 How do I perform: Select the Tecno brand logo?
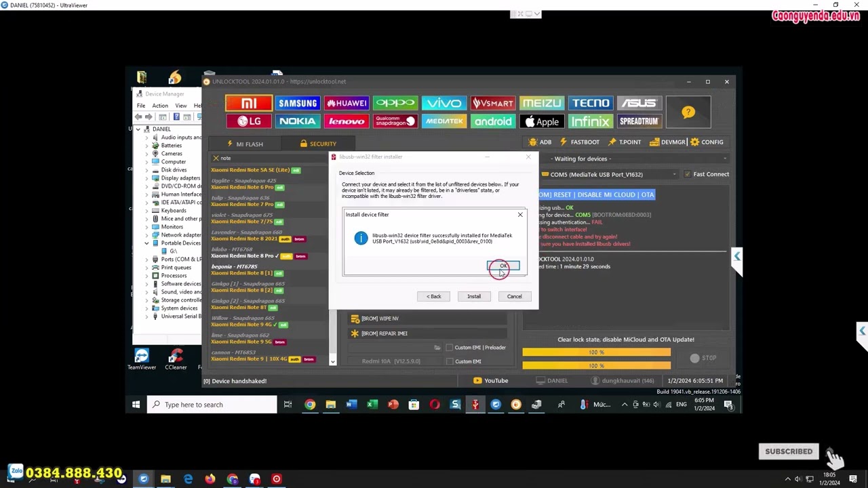[x=591, y=103]
